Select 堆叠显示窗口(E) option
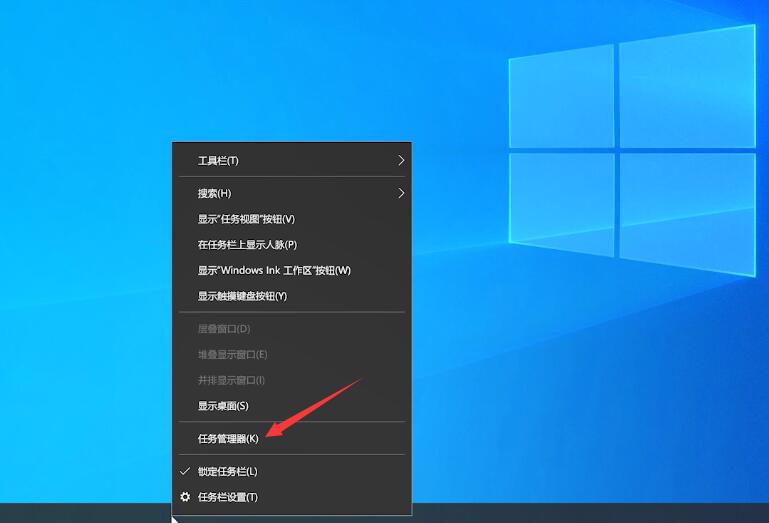 [292, 354]
